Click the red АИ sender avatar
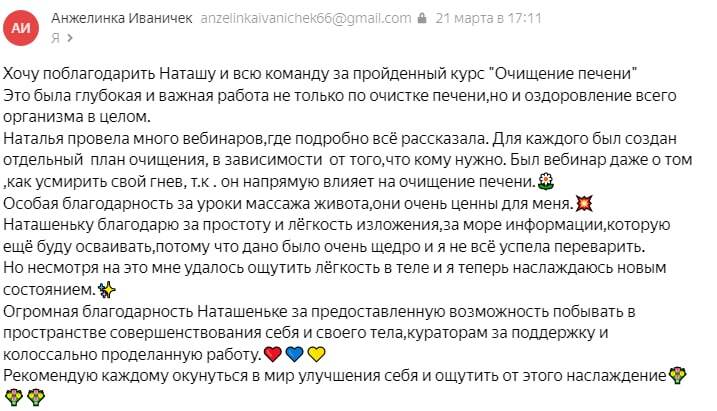The width and height of the screenshot is (717, 411). click(21, 28)
